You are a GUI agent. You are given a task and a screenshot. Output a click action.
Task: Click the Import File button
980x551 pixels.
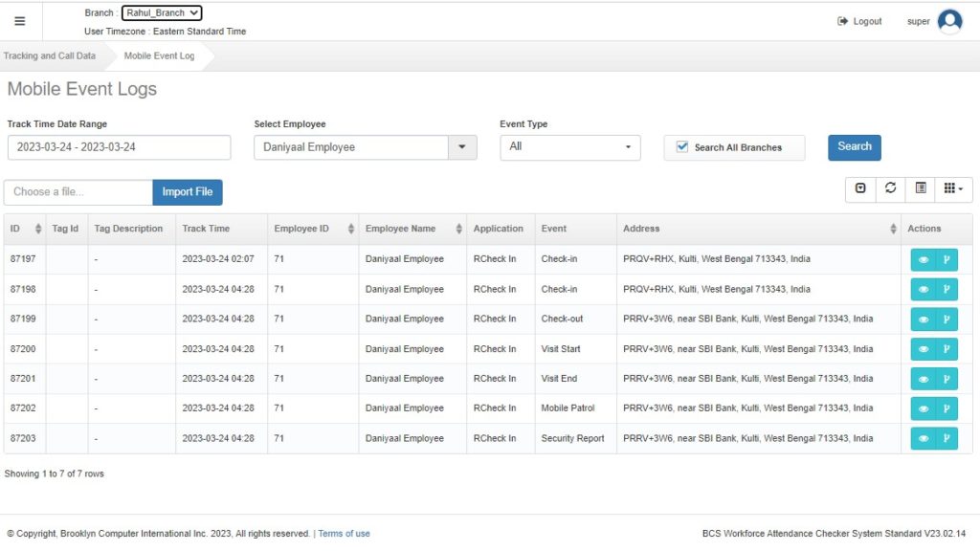[x=188, y=192]
